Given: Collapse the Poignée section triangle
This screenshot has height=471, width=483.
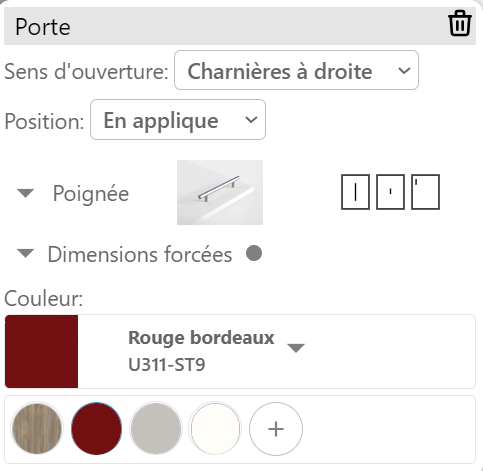Looking at the screenshot, I should coord(26,193).
